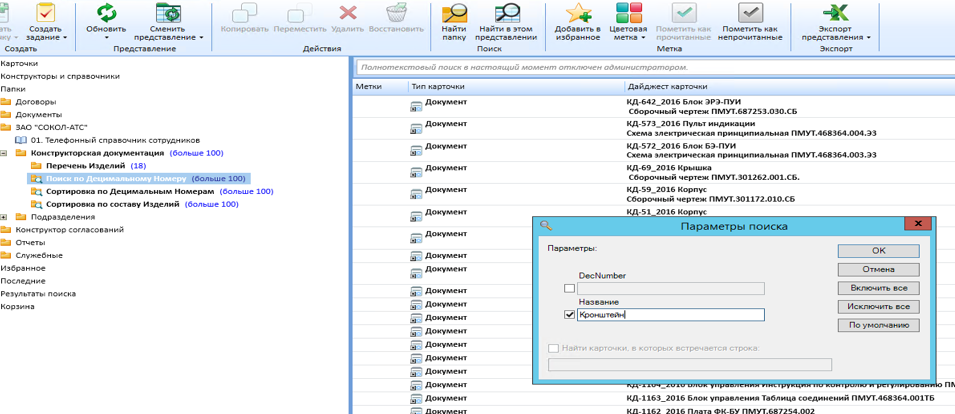Viewport: 955px width, 414px height.
Task: Open Результаты поиска section
Action: [x=38, y=293]
